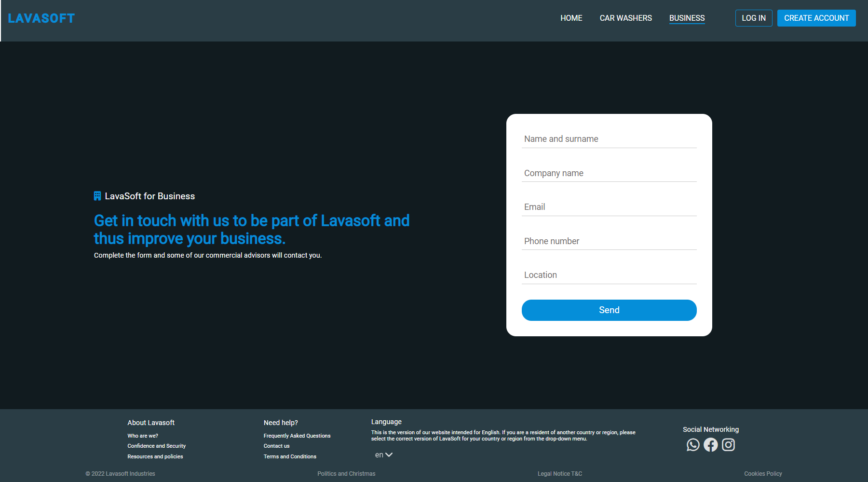Open the Facebook page icon
Image resolution: width=868 pixels, height=482 pixels.
point(711,445)
